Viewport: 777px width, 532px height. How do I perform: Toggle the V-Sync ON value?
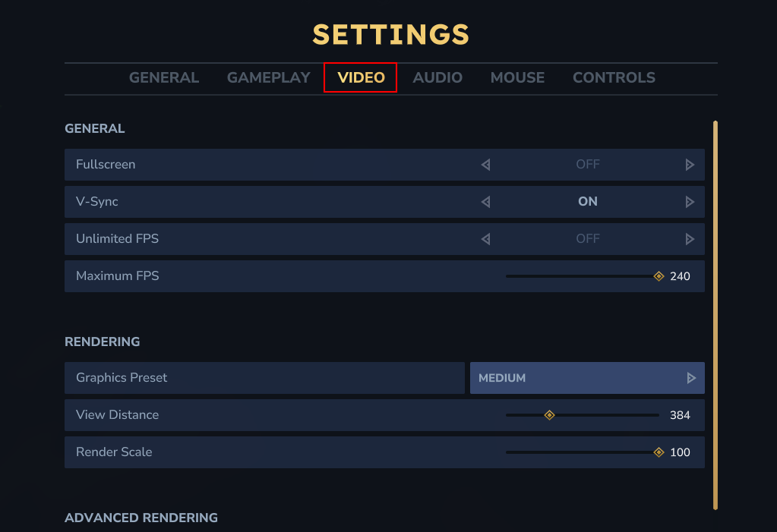[588, 202]
